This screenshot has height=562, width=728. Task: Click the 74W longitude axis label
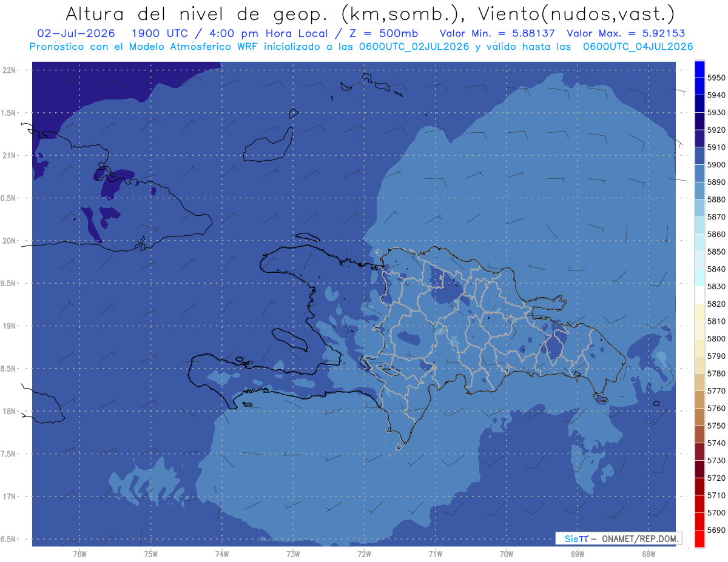click(x=221, y=553)
